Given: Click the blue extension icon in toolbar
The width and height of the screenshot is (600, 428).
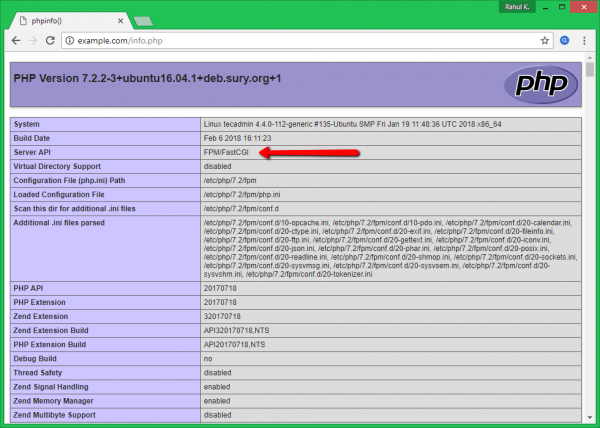Looking at the screenshot, I should click(564, 41).
